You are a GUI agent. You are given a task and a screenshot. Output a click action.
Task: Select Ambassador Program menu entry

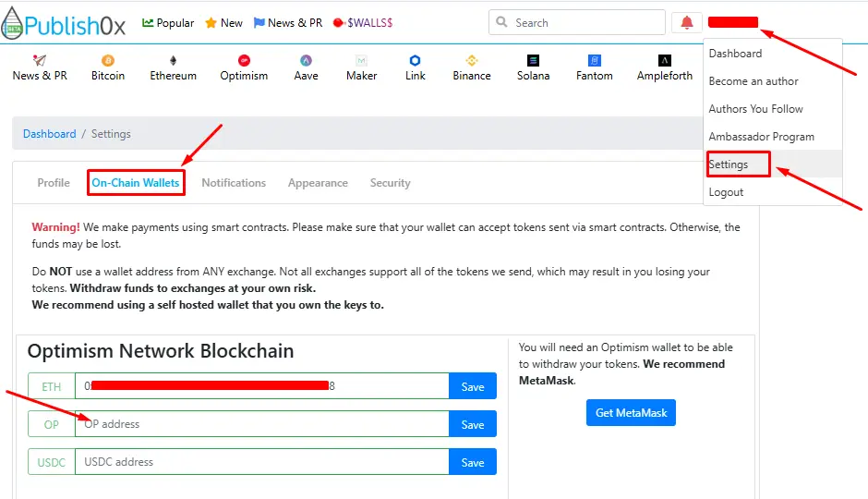tap(773, 136)
